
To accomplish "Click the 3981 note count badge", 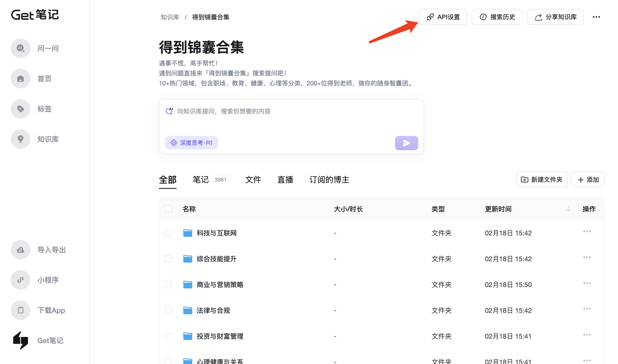I will [220, 180].
